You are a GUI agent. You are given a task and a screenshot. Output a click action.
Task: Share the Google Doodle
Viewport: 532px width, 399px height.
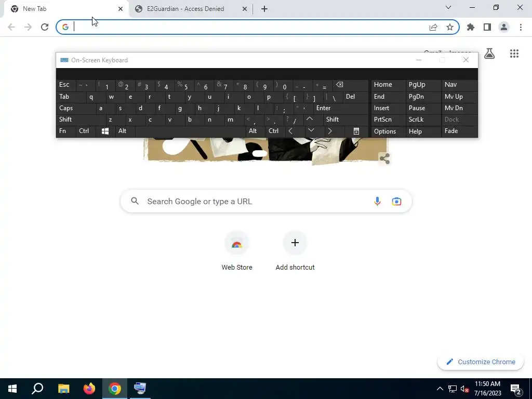[384, 158]
